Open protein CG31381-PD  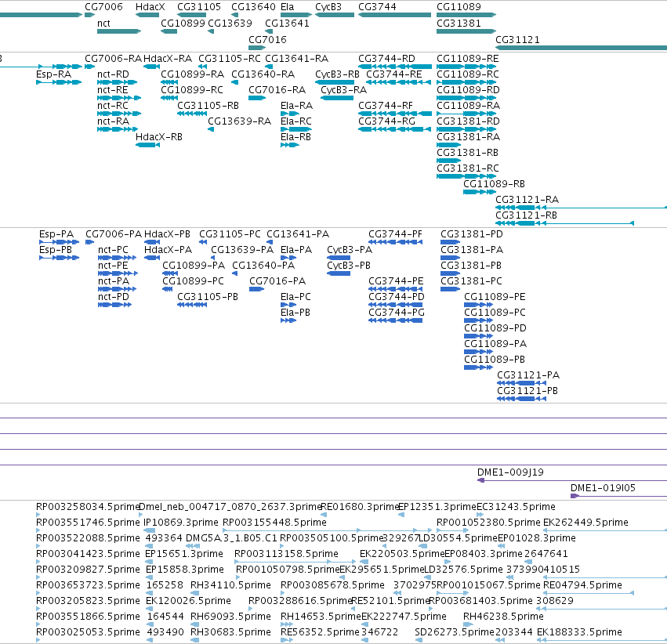[x=472, y=233]
